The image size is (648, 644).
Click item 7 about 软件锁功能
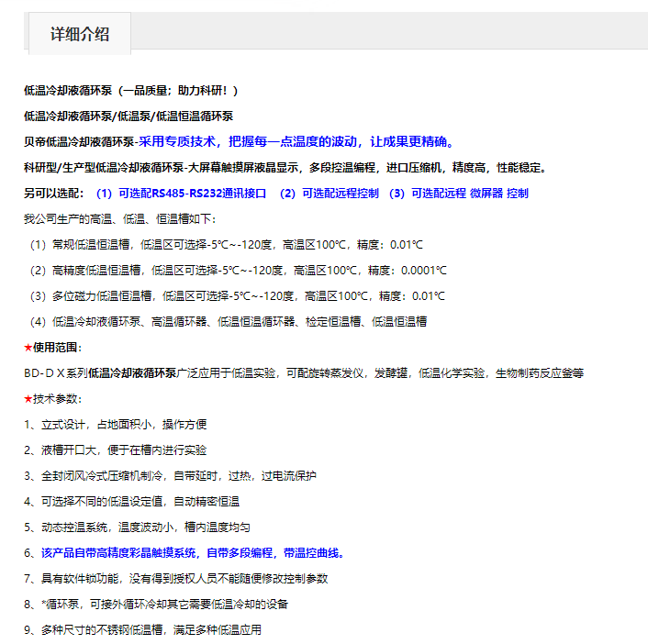[x=175, y=579]
